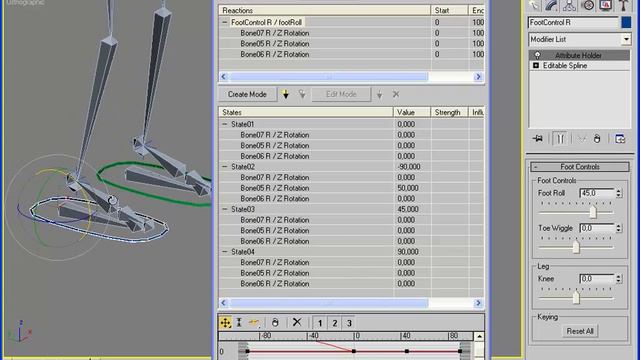
Task: Toggle Attribute Holder lightbulb icon
Action: [x=537, y=55]
